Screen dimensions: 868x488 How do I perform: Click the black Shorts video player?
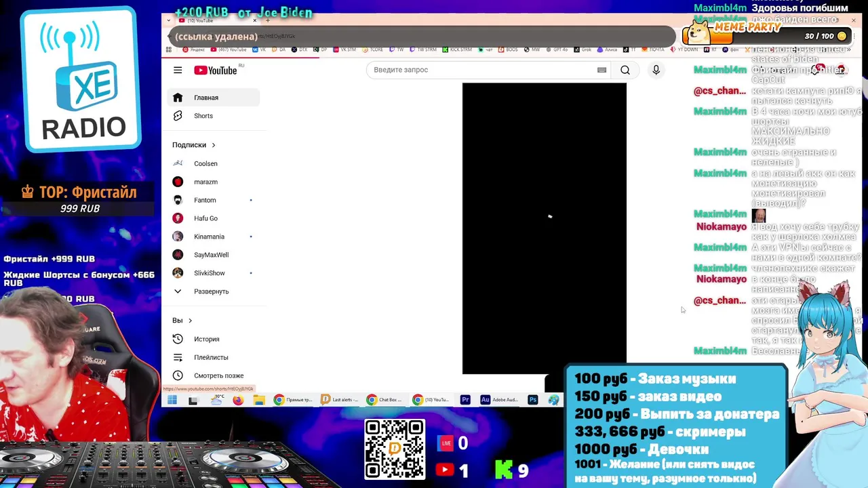pos(545,228)
